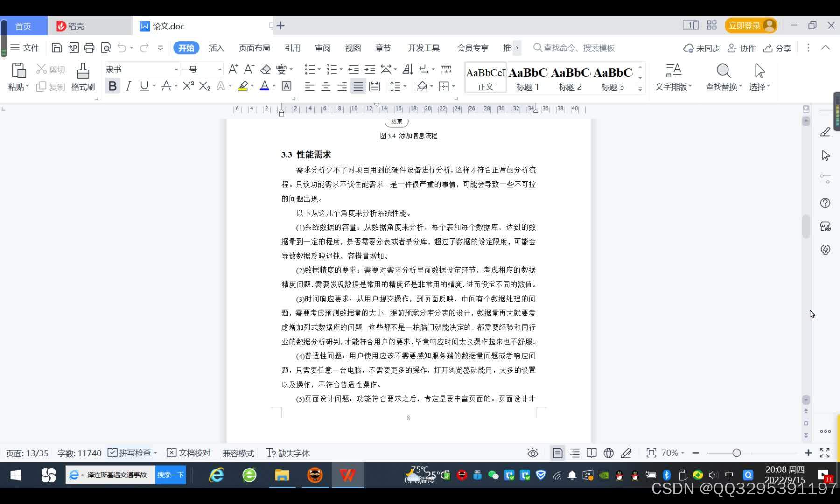Click the Redo arrow icon

pyautogui.click(x=144, y=48)
